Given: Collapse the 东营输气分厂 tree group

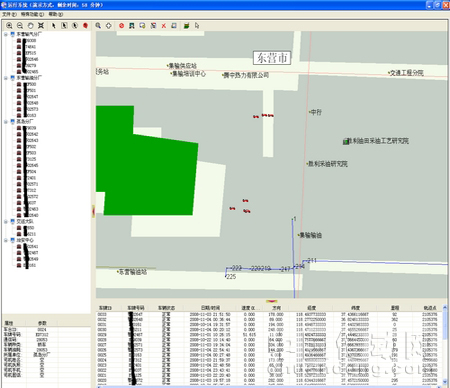Looking at the screenshot, I should pos(6,34).
